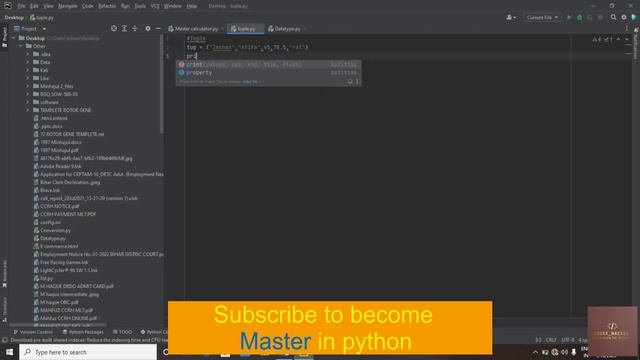Open the code-with-me user icon dropdown
The width and height of the screenshot is (640, 360).
coord(511,18)
